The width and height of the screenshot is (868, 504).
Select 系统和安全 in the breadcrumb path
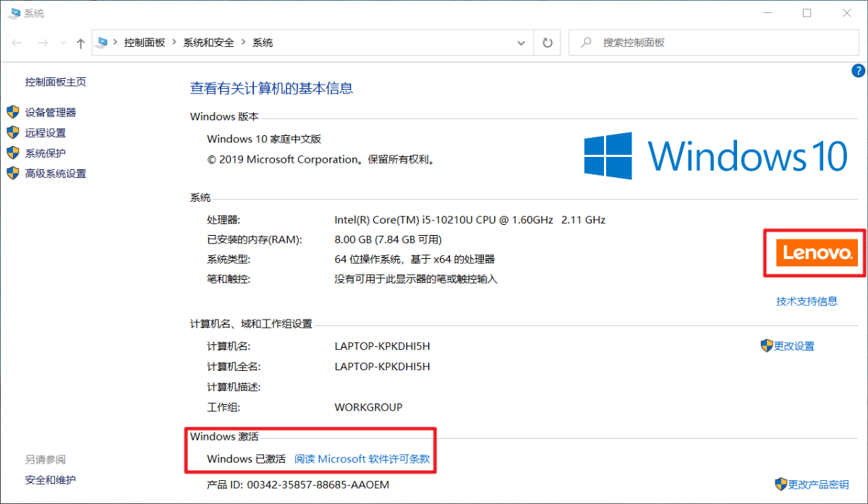208,43
